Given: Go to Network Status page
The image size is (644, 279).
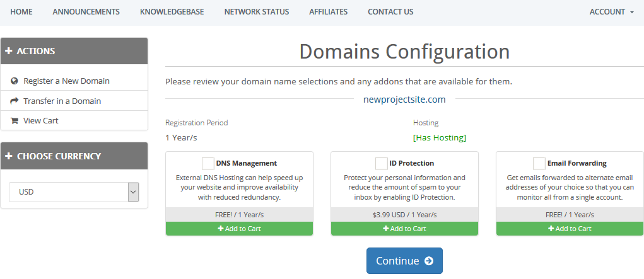Looking at the screenshot, I should pyautogui.click(x=257, y=12).
